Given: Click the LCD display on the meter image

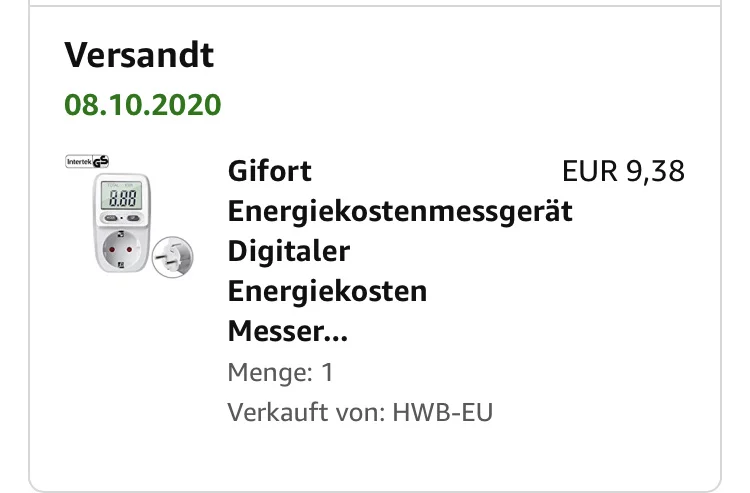Looking at the screenshot, I should pyautogui.click(x=121, y=196).
